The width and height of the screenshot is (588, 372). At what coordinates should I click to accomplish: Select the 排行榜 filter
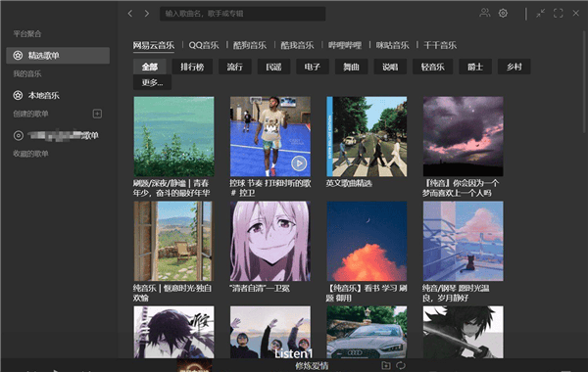coord(192,67)
